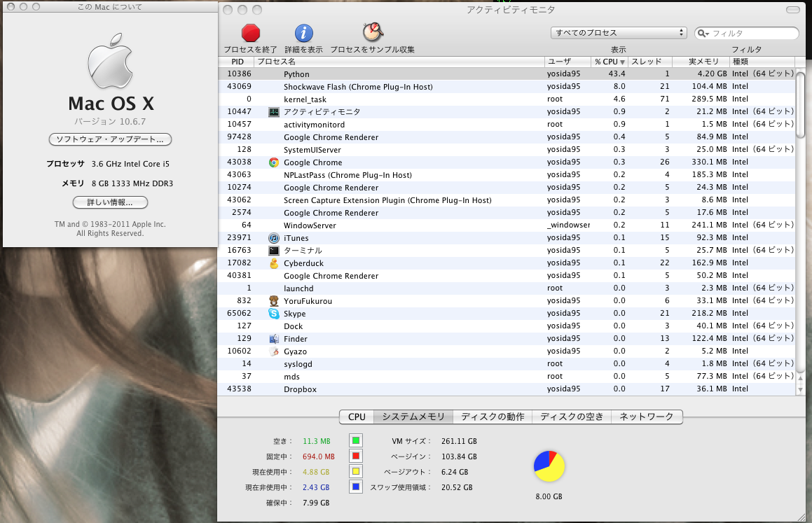
Task: Switch to the ディスクの動作 tab
Action: pyautogui.click(x=492, y=417)
